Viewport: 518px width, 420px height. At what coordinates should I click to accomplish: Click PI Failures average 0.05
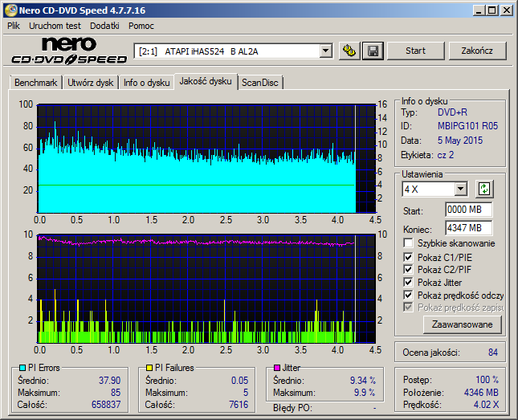tap(239, 381)
